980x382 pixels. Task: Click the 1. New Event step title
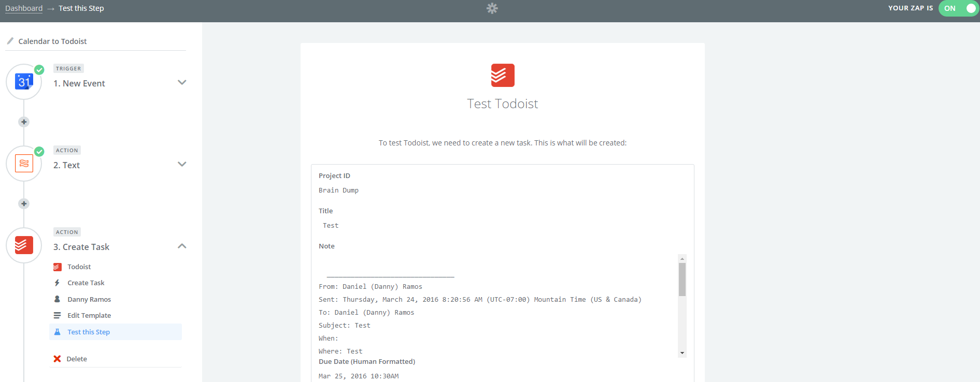79,83
